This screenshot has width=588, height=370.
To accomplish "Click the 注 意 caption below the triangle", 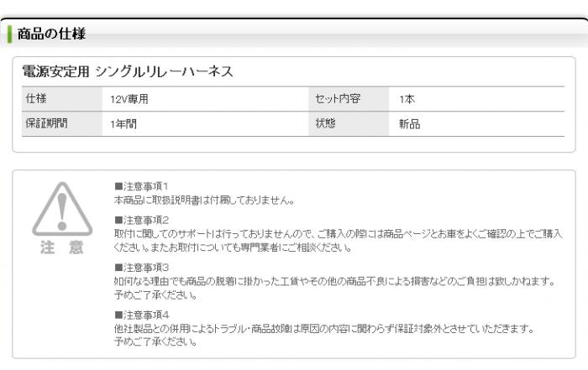I will click(x=62, y=248).
